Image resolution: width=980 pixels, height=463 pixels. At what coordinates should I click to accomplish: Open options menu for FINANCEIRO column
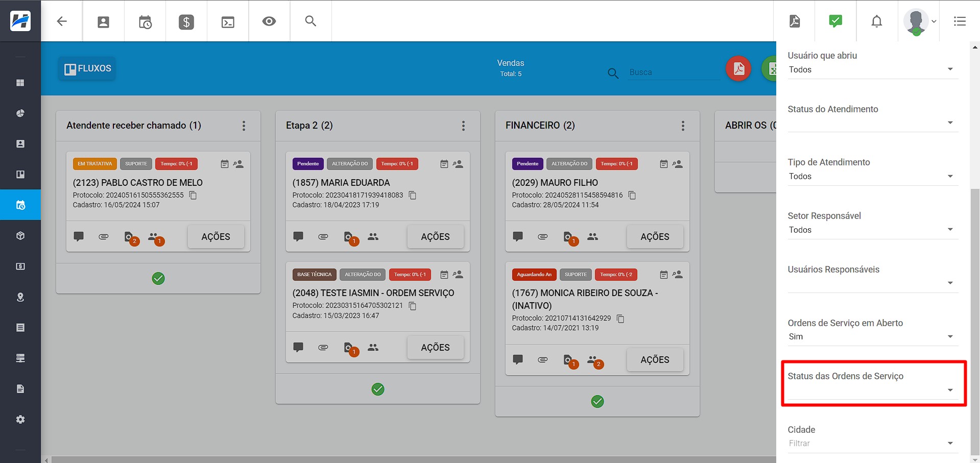pos(683,126)
